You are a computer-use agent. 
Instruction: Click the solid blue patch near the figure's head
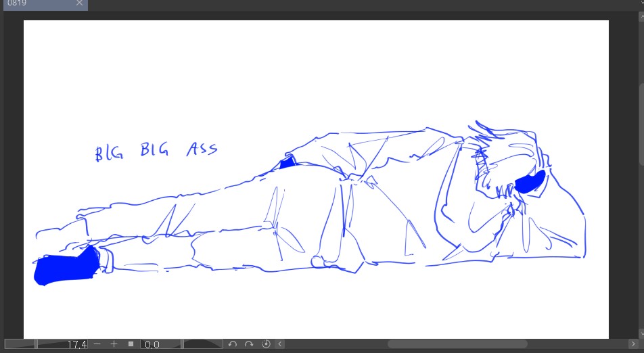530,181
